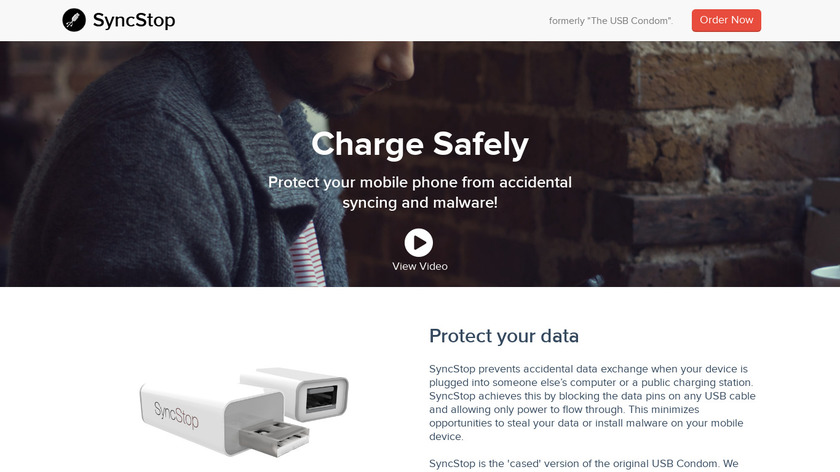Open the View Video link
This screenshot has height=472, width=840.
[419, 266]
